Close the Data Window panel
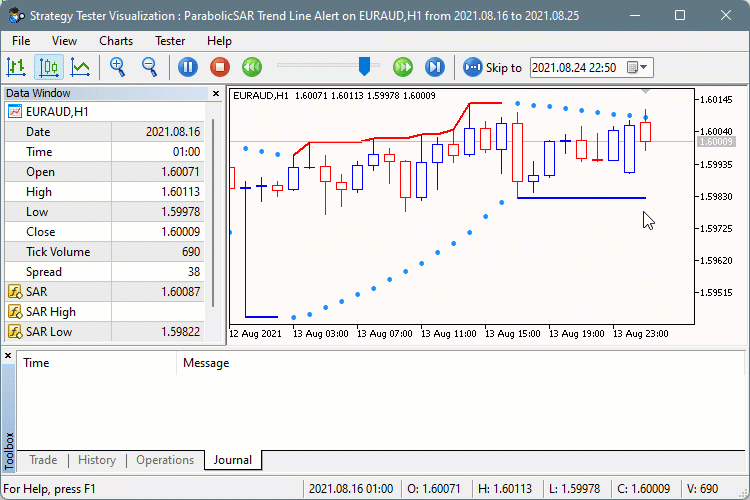This screenshot has height=500, width=750. click(x=216, y=93)
